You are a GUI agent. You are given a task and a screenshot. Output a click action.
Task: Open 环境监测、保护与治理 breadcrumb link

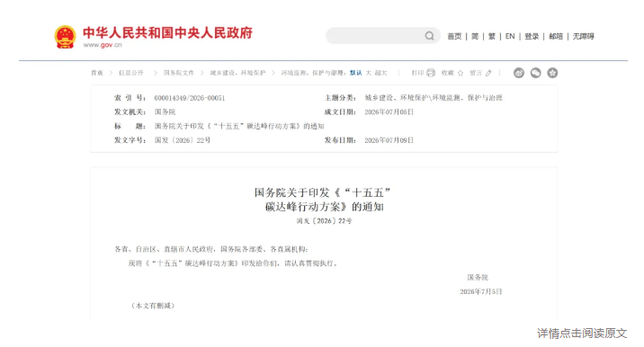313,73
